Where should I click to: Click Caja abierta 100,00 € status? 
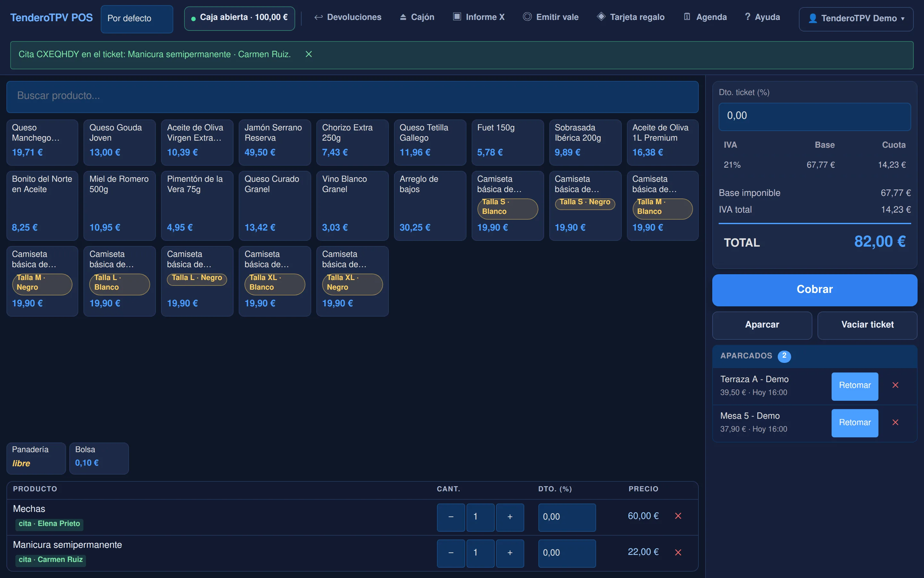pos(239,18)
